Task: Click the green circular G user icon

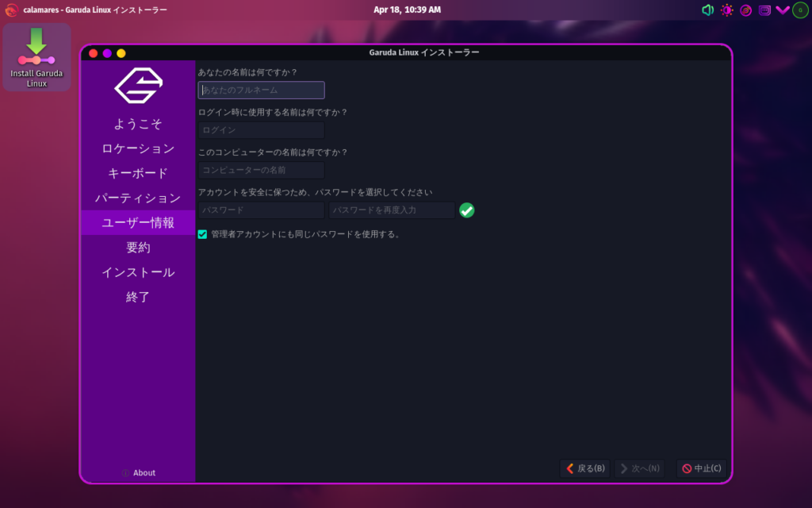Action: (x=801, y=10)
